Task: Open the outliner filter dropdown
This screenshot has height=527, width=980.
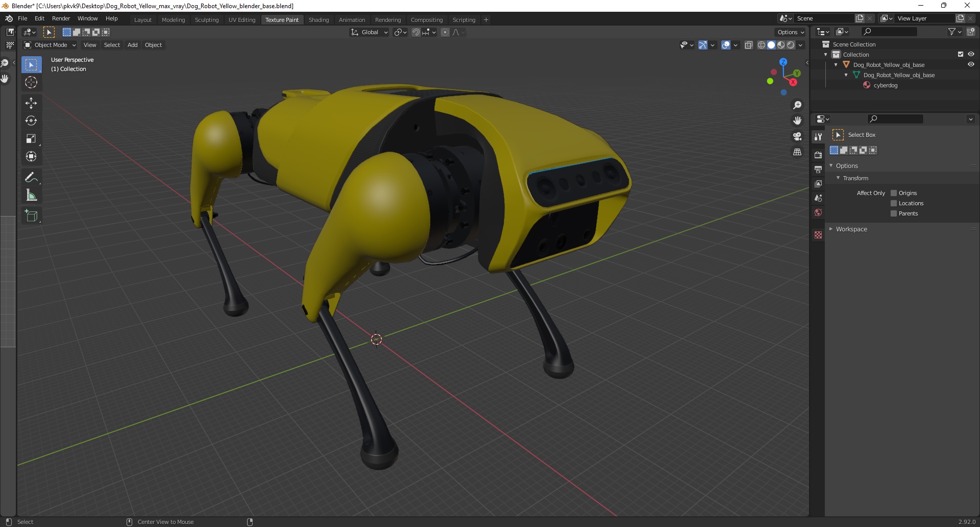Action: 955,32
